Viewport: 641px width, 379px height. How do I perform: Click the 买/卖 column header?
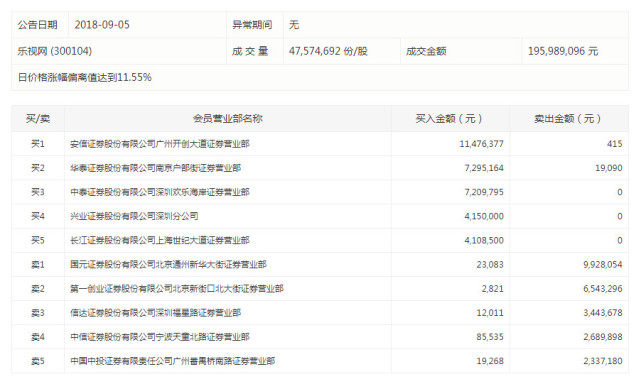(x=38, y=119)
